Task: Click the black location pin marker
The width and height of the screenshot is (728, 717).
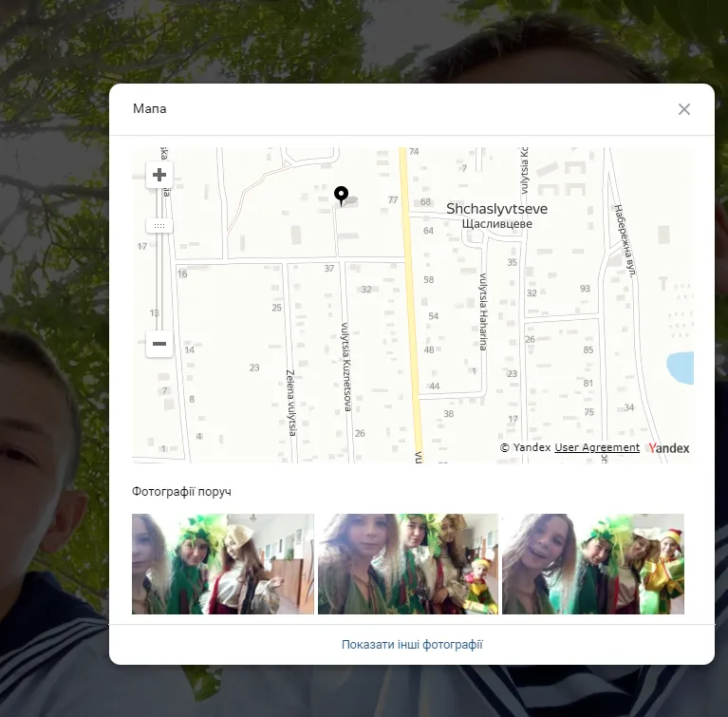Action: [x=342, y=196]
